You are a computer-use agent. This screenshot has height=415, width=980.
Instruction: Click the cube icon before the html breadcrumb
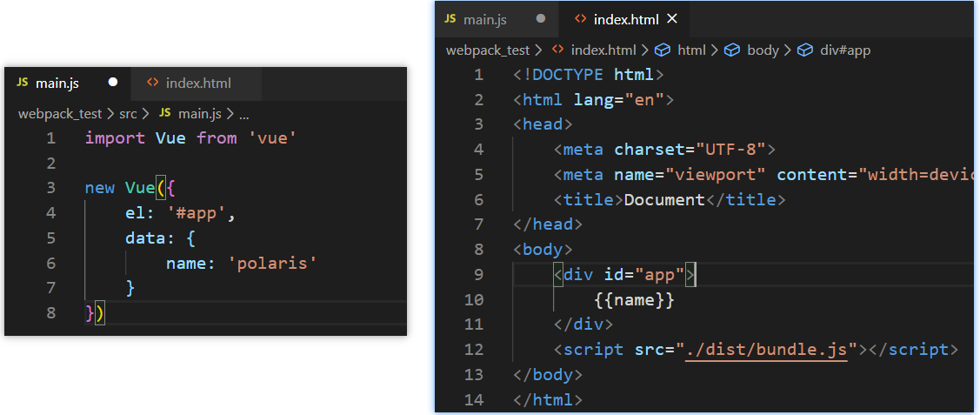(663, 50)
